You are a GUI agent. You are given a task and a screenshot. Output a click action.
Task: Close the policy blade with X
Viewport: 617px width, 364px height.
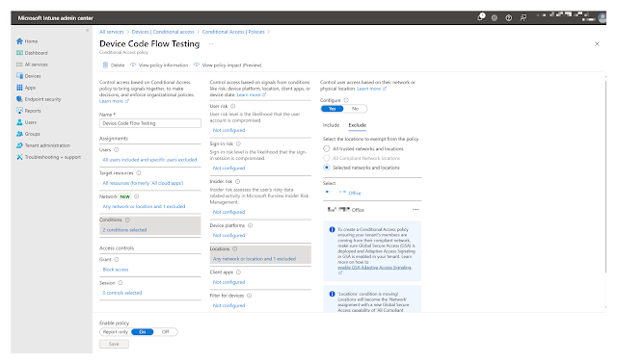point(597,43)
